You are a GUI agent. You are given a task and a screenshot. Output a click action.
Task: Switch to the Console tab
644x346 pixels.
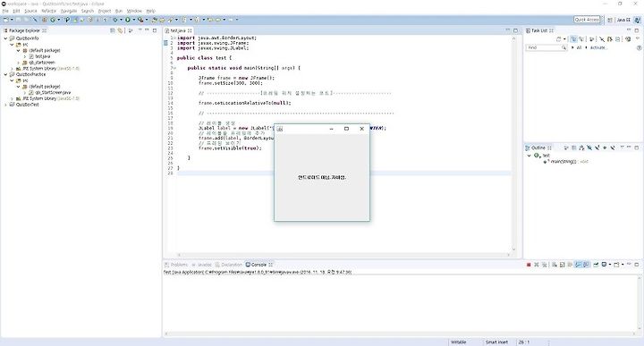click(x=258, y=265)
